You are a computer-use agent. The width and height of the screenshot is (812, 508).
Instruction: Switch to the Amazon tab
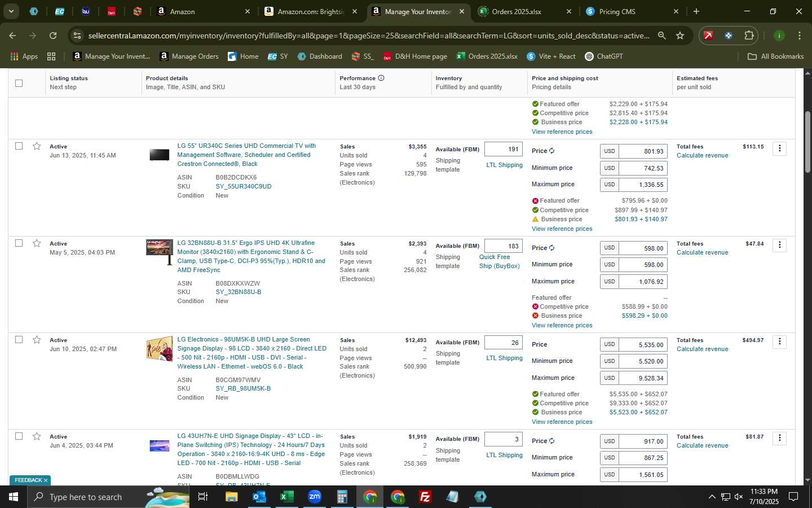(203, 11)
